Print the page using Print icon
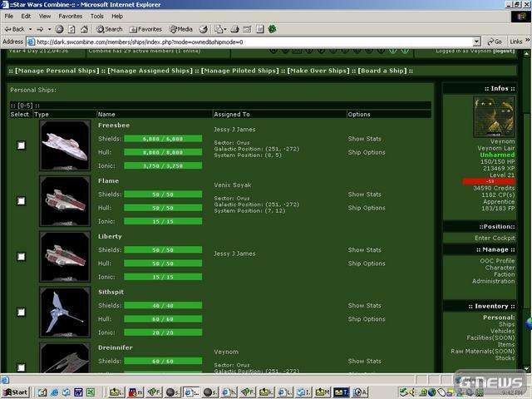The height and width of the screenshot is (399, 532). click(234, 29)
